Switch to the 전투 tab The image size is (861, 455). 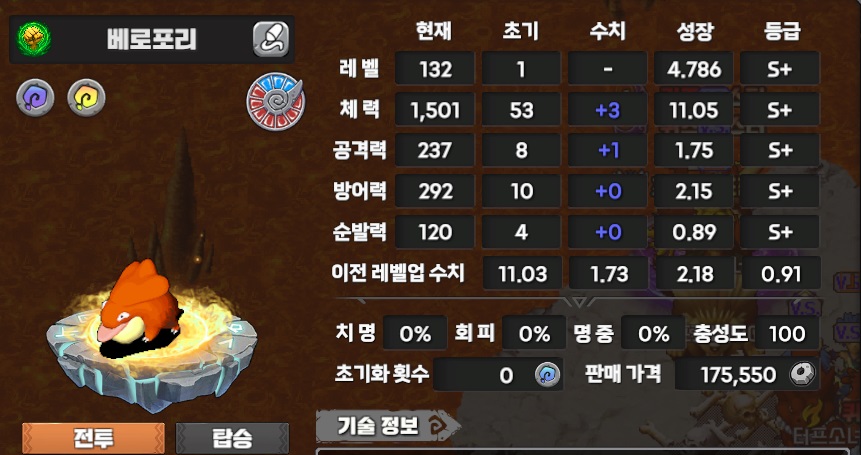(x=93, y=438)
